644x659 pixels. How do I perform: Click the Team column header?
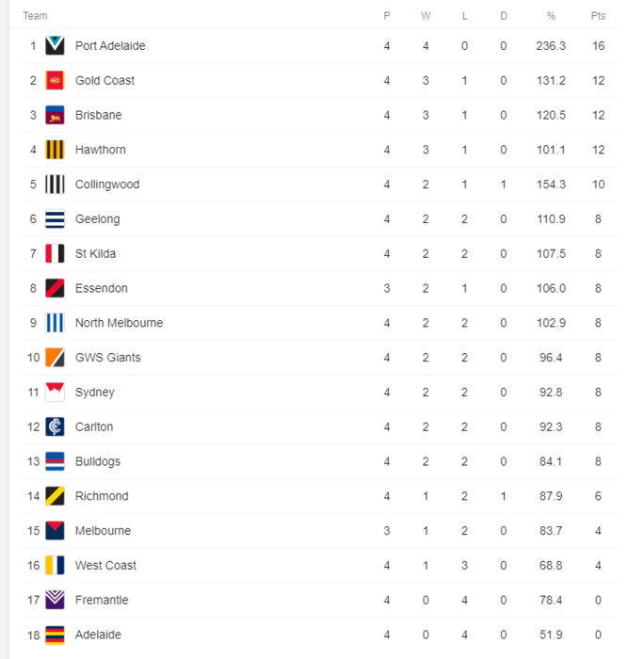click(x=35, y=16)
